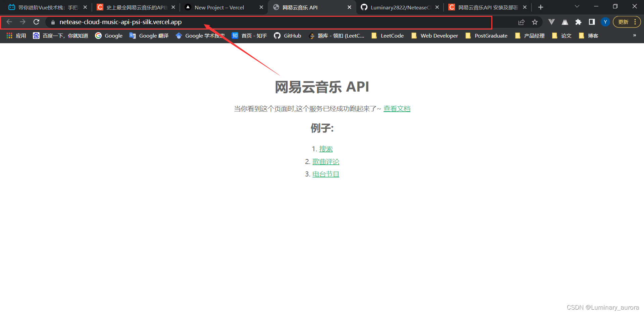Go forward to next page

[22, 22]
